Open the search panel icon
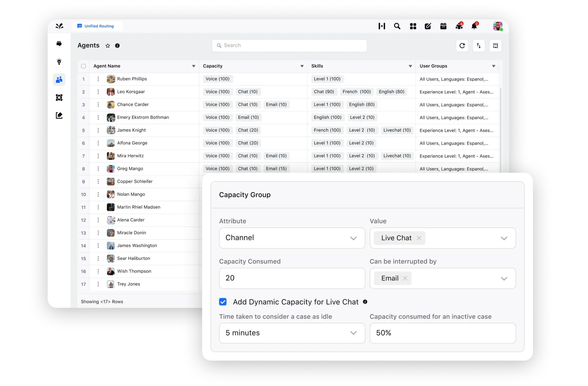The height and width of the screenshot is (386, 588). tap(397, 26)
